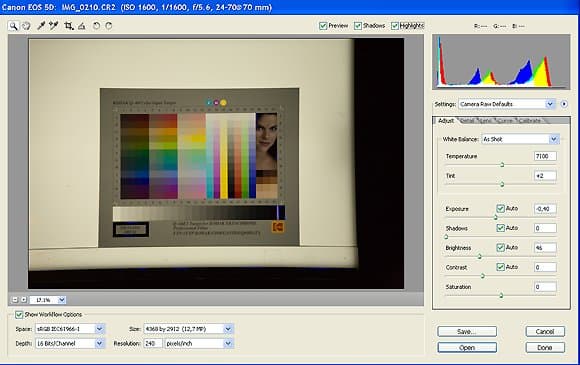Select the Hand tool

(26, 26)
